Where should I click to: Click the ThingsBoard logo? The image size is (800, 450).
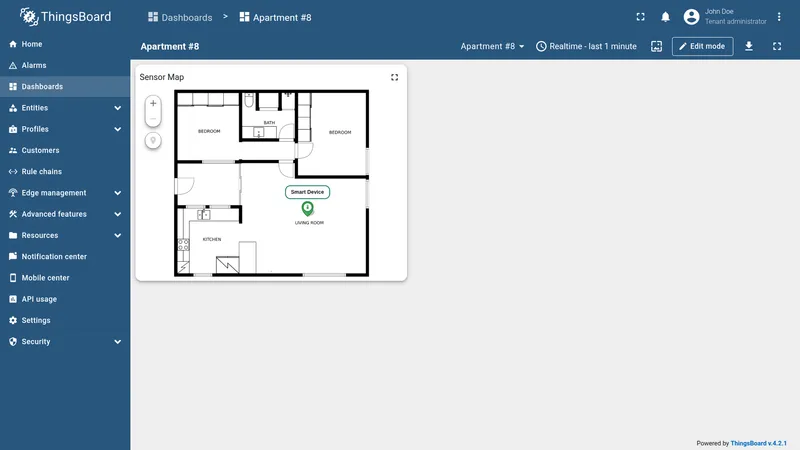[x=65, y=17]
